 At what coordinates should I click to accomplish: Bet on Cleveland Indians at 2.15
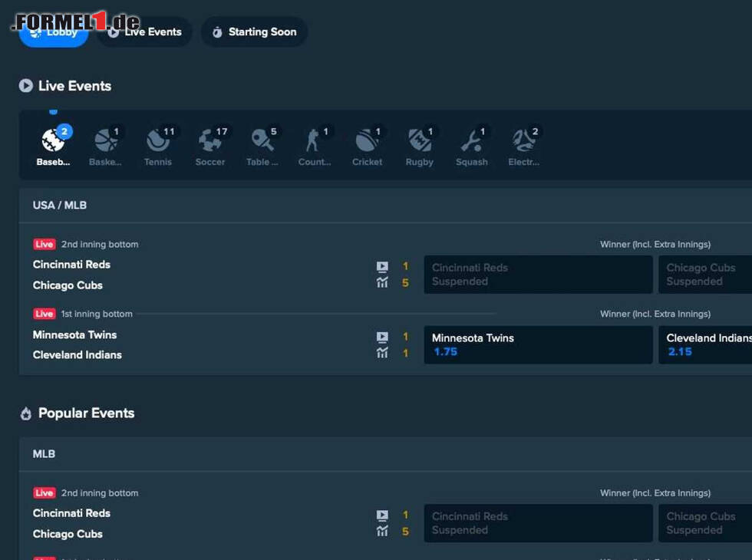[x=705, y=344]
